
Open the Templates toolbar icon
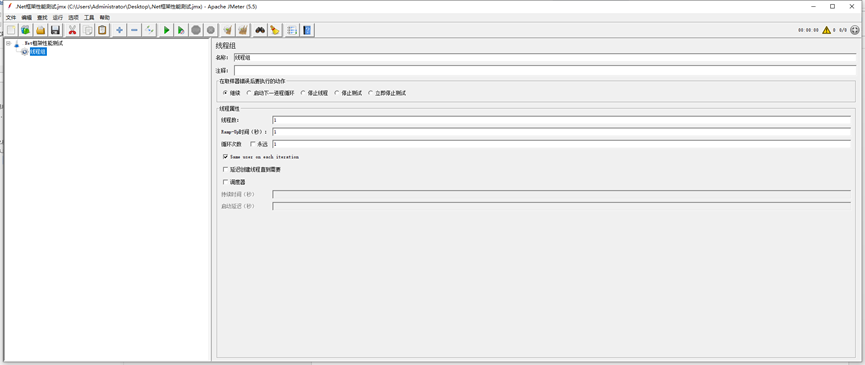point(25,30)
